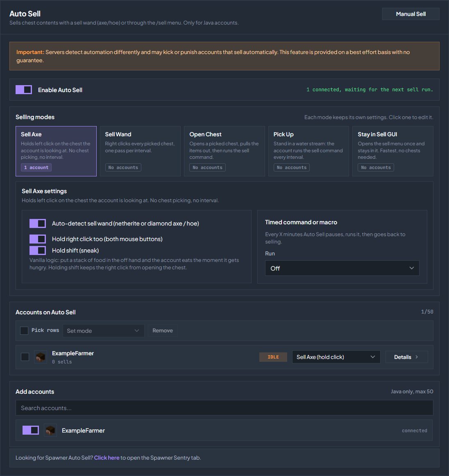The width and height of the screenshot is (449, 476).
Task: Toggle Hold right click too switch
Action: (38, 239)
